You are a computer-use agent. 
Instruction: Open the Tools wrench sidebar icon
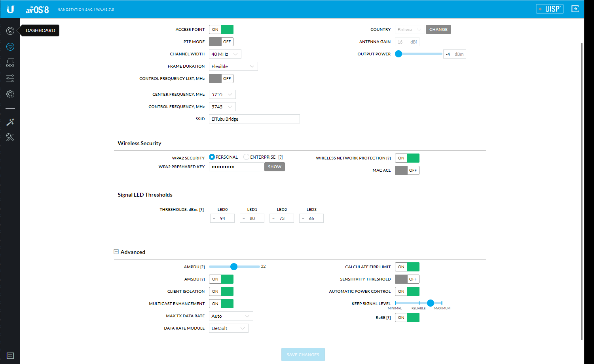[x=10, y=137]
